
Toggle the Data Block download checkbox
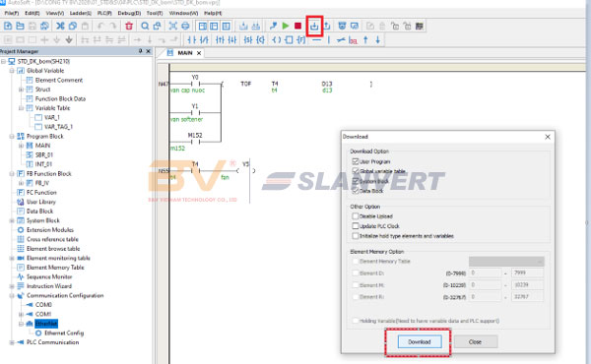(355, 191)
